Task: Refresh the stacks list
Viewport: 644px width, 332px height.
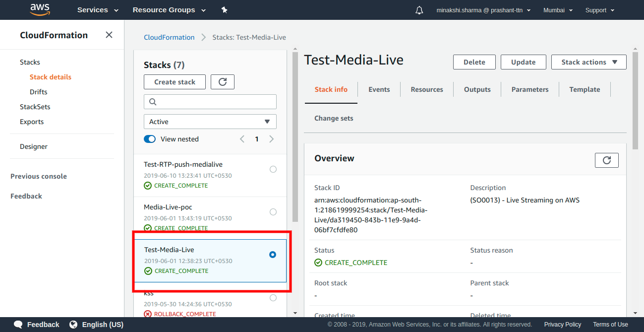Action: 223,82
